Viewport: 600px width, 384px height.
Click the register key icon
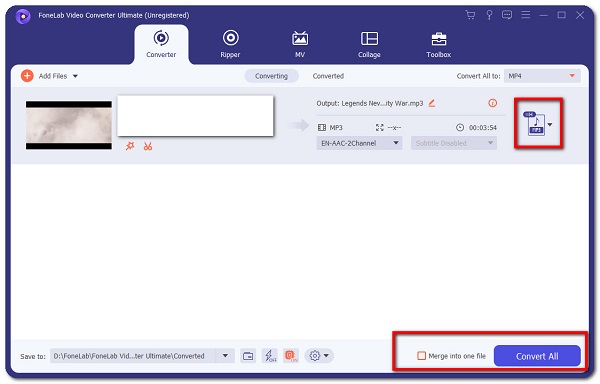pyautogui.click(x=489, y=15)
